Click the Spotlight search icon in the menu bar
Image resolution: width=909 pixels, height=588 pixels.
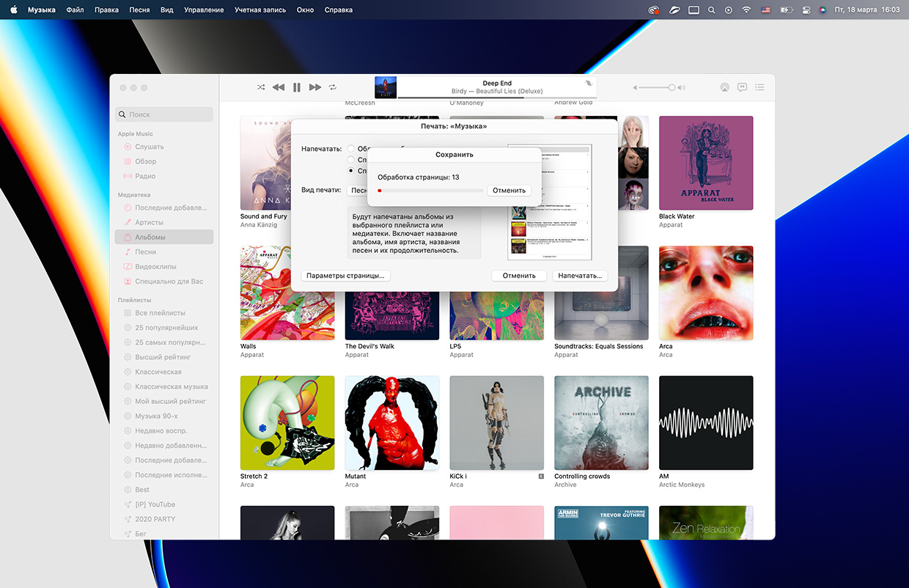tap(711, 10)
